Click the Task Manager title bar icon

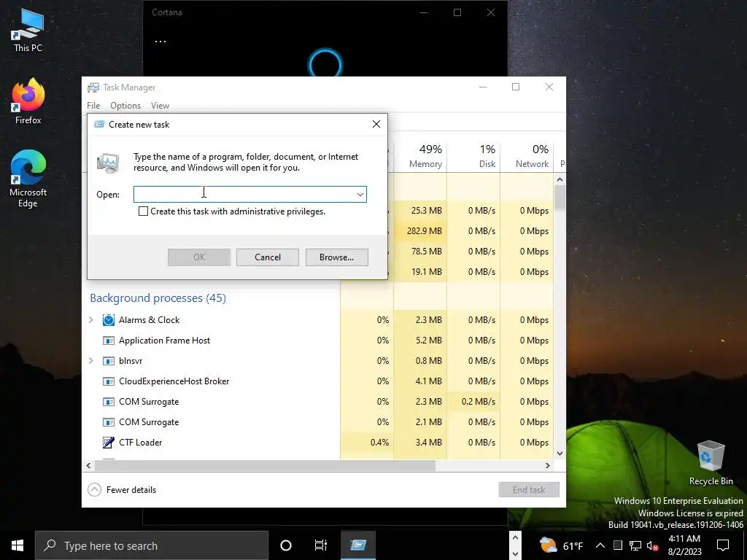click(93, 87)
